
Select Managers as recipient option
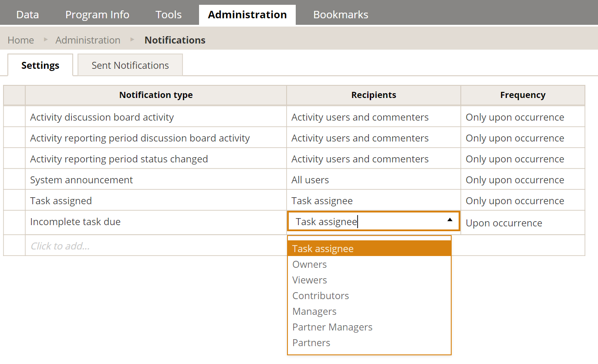coord(314,311)
